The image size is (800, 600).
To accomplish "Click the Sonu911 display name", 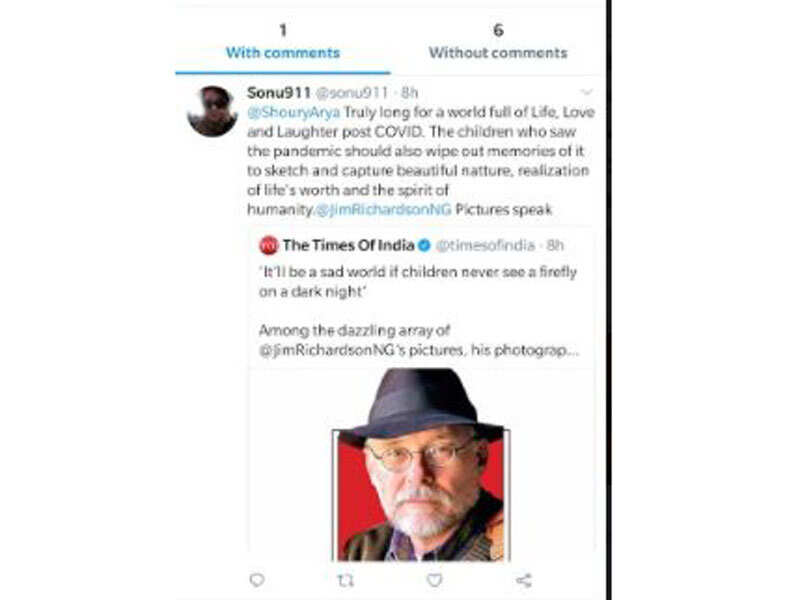I will coord(277,92).
